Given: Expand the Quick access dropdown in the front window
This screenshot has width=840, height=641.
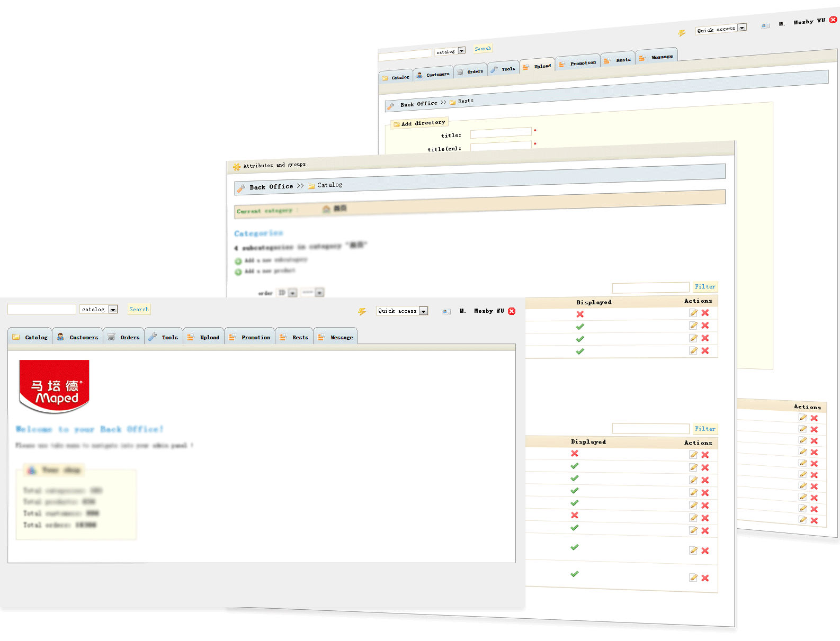Looking at the screenshot, I should tap(423, 311).
